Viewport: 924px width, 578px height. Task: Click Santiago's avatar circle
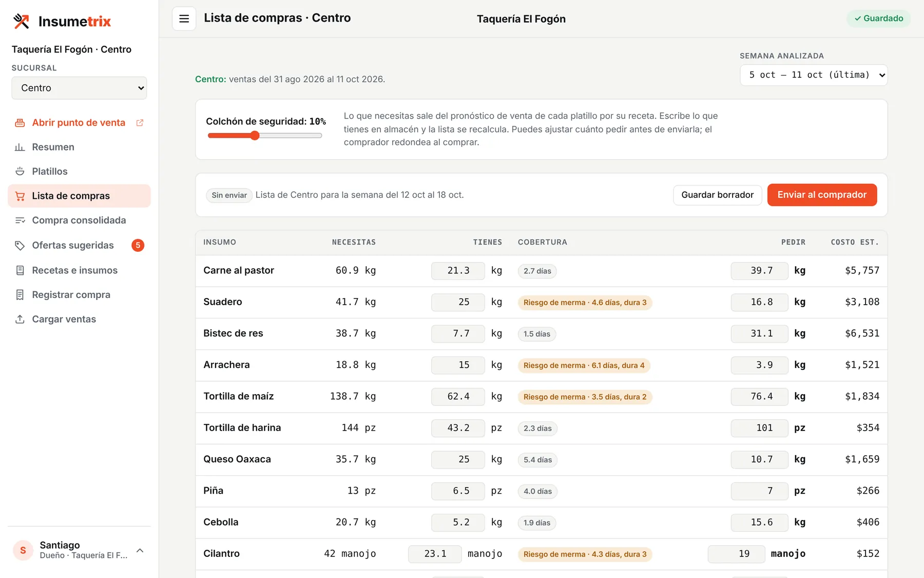23,550
